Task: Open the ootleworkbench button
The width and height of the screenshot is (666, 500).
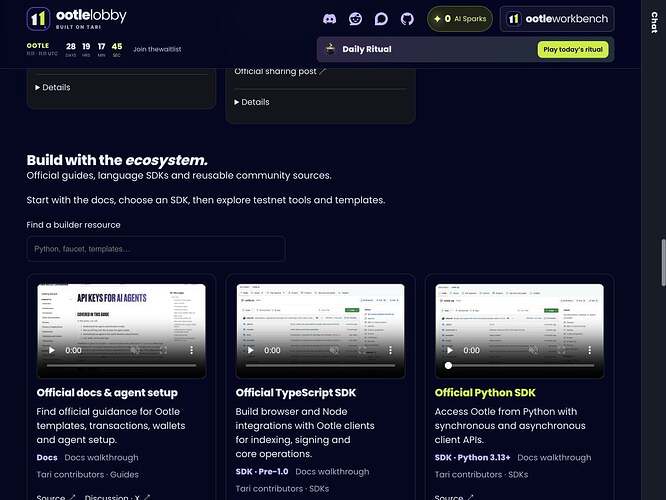Action: tap(557, 19)
